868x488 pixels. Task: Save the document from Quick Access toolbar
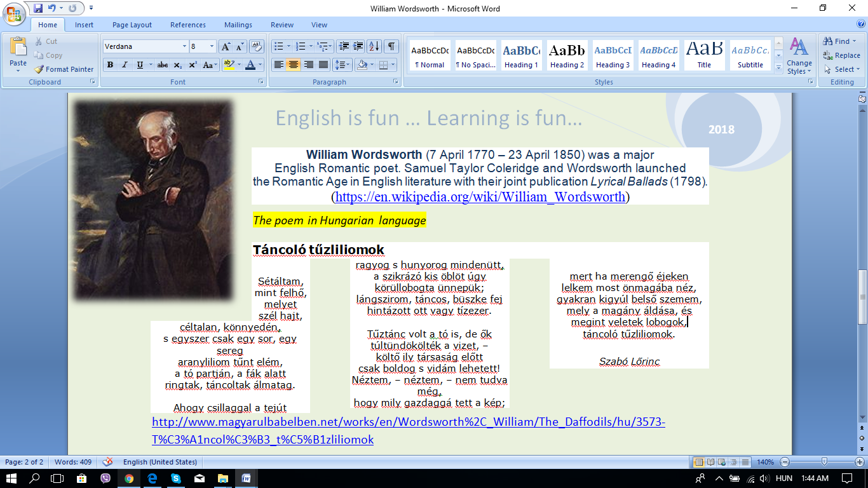(x=38, y=8)
